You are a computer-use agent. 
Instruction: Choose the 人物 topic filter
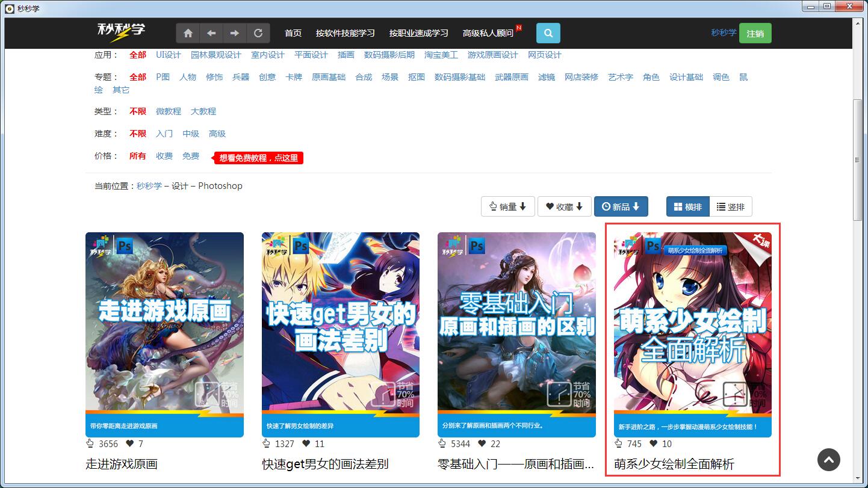coord(188,77)
